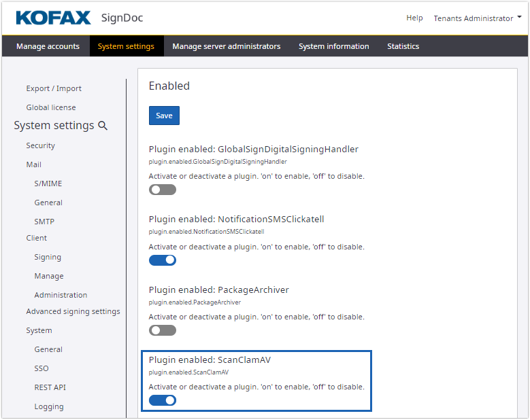
Task: Click the Kofax SignDoc logo
Action: [x=79, y=18]
